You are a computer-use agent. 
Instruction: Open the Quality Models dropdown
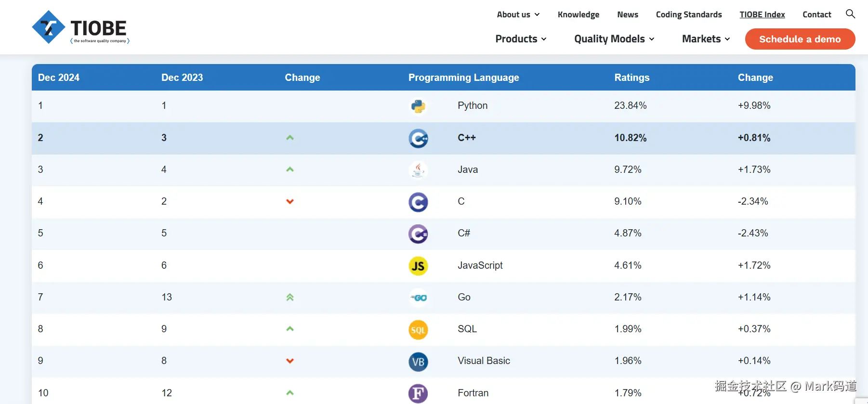pyautogui.click(x=614, y=39)
